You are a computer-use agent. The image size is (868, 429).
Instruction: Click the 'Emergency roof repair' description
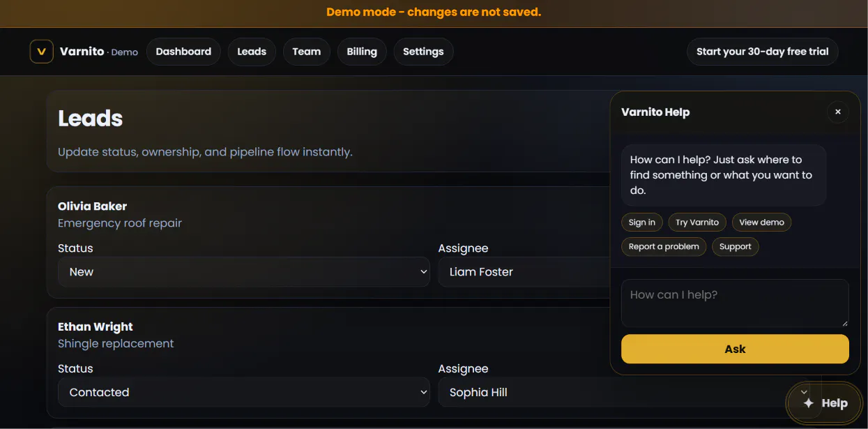pos(120,223)
